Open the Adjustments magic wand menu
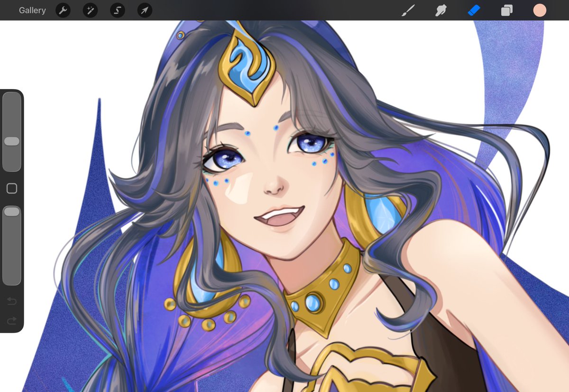The width and height of the screenshot is (569, 392). point(90,10)
